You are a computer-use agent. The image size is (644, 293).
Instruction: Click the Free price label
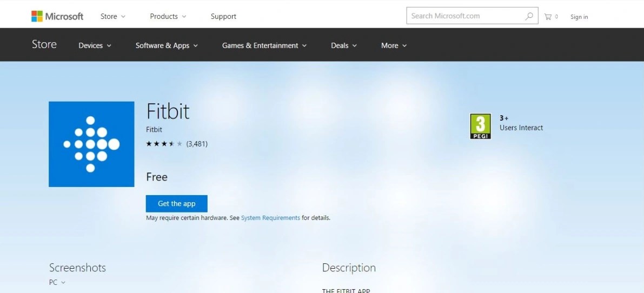[x=157, y=177]
